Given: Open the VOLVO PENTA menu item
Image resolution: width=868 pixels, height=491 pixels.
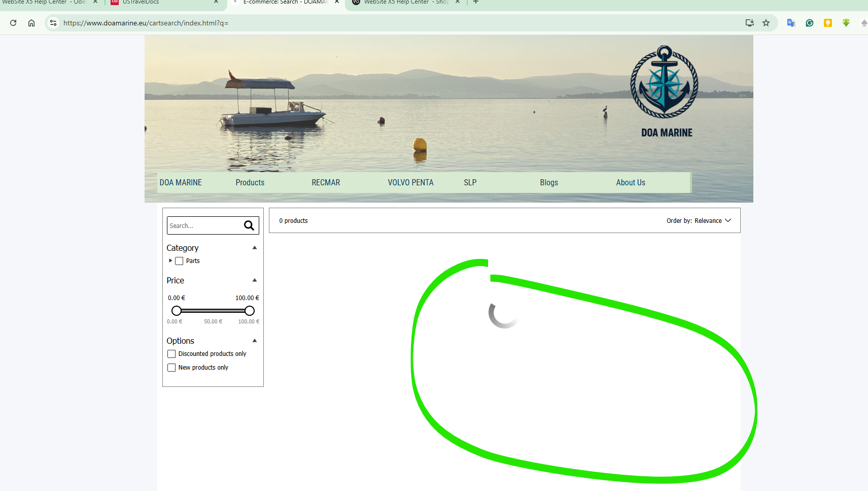Looking at the screenshot, I should 410,183.
